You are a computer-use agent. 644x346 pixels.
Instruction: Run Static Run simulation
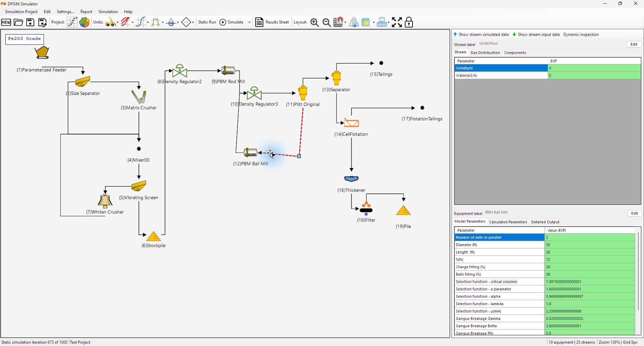pyautogui.click(x=207, y=22)
